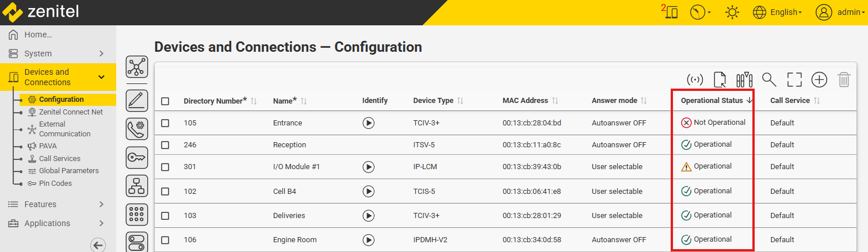Open the search magnifier tool
Image resolution: width=868 pixels, height=252 pixels.
769,80
